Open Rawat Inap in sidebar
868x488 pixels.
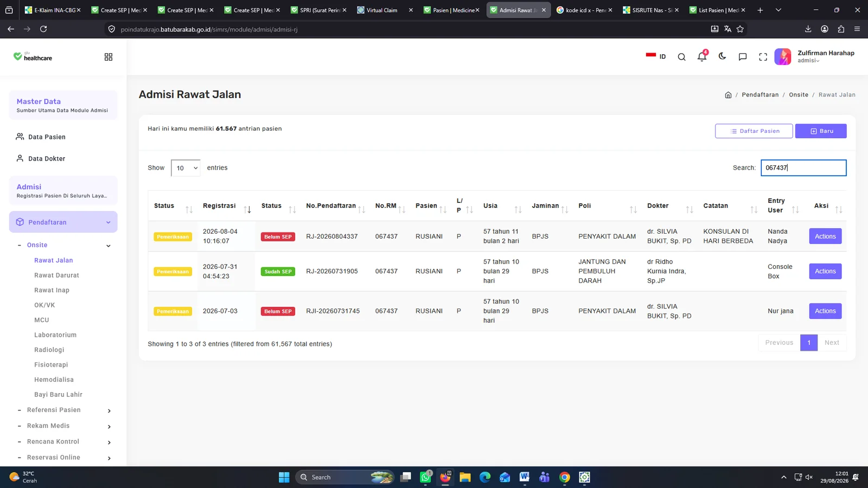[52, 291]
